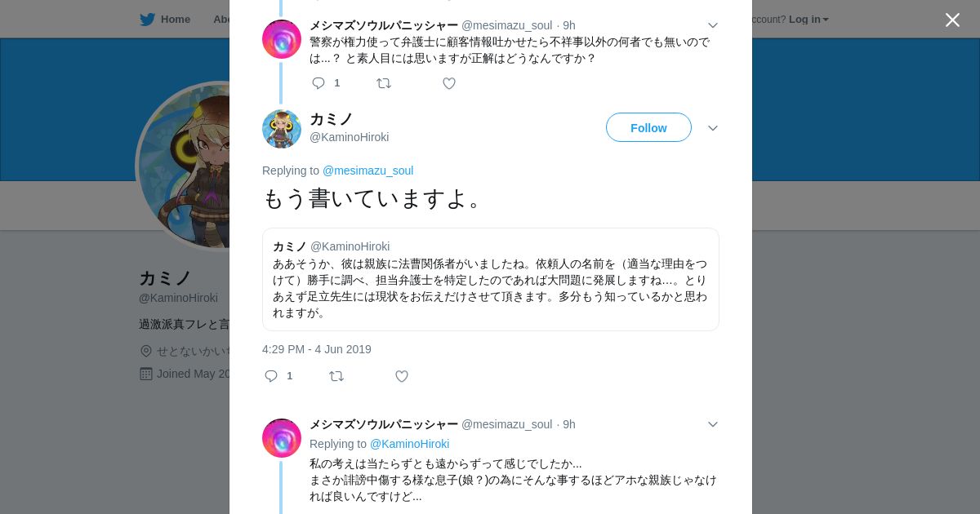Follow the KaminoHiroki account
The image size is (980, 514).
(648, 128)
